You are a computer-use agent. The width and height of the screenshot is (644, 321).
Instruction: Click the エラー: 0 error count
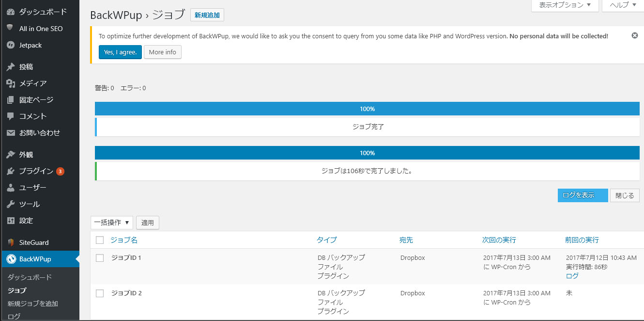pos(133,88)
